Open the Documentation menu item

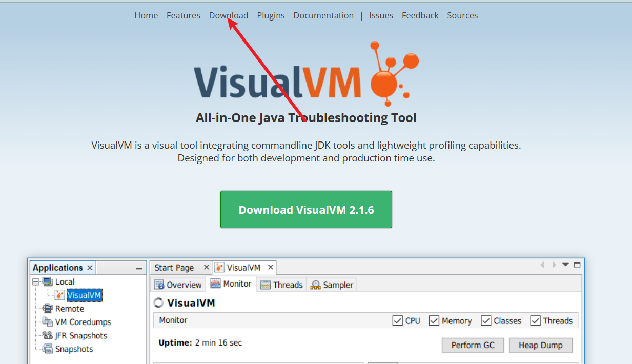323,15
